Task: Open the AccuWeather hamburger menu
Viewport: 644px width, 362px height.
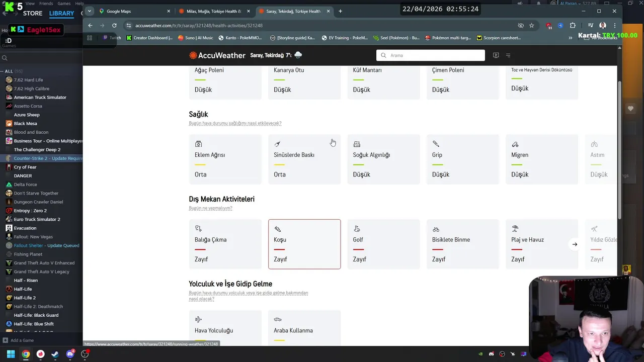Action: pos(508,55)
